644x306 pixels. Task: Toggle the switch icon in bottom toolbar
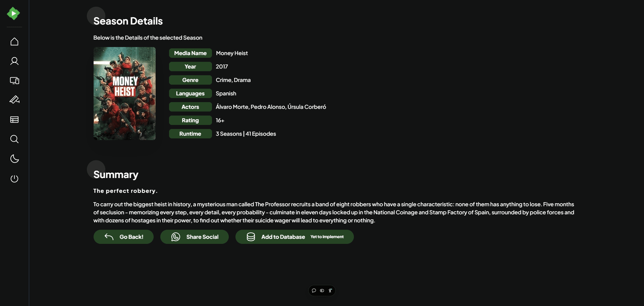coord(322,291)
